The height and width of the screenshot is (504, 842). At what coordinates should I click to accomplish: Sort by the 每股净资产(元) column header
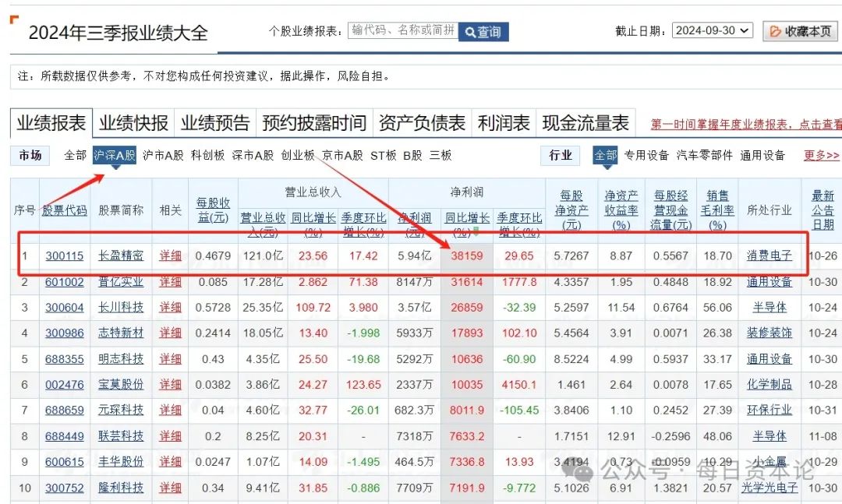click(x=571, y=210)
